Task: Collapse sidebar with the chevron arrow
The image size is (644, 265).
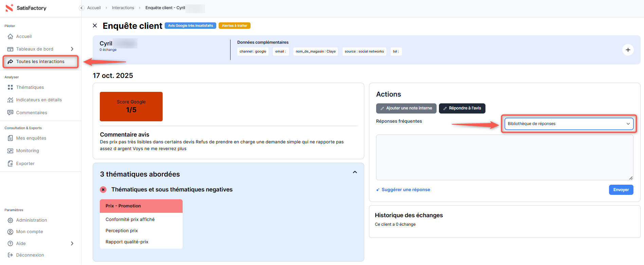Action: pos(81,8)
